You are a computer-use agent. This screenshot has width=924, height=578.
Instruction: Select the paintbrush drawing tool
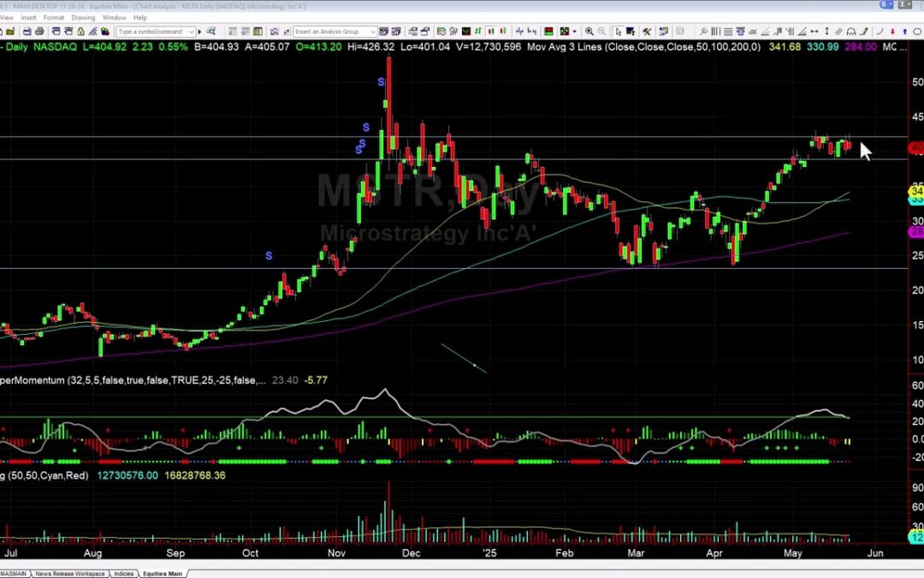coord(864,32)
